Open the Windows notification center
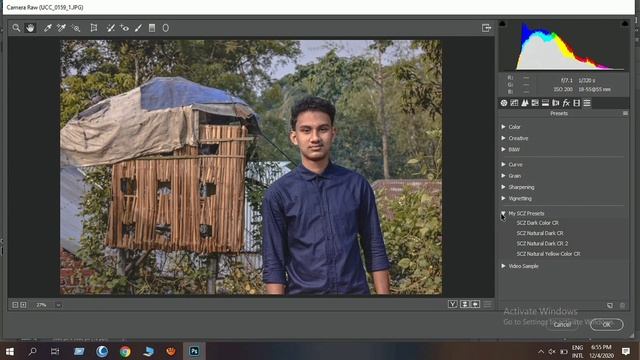Screen dimensions: 640x360 [x=626, y=351]
